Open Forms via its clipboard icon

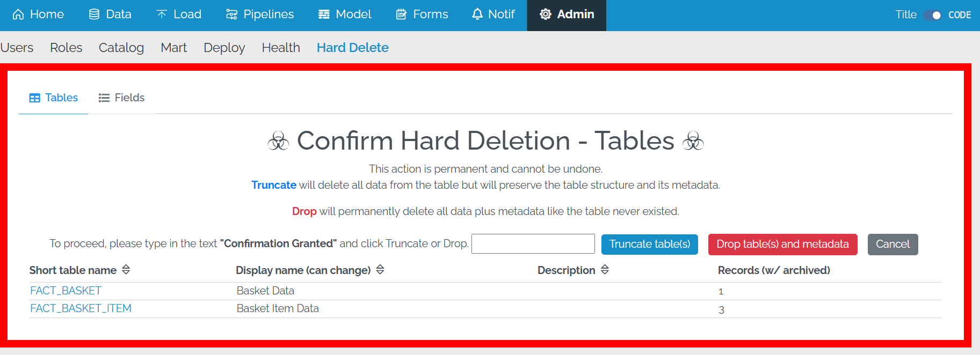coord(401,14)
